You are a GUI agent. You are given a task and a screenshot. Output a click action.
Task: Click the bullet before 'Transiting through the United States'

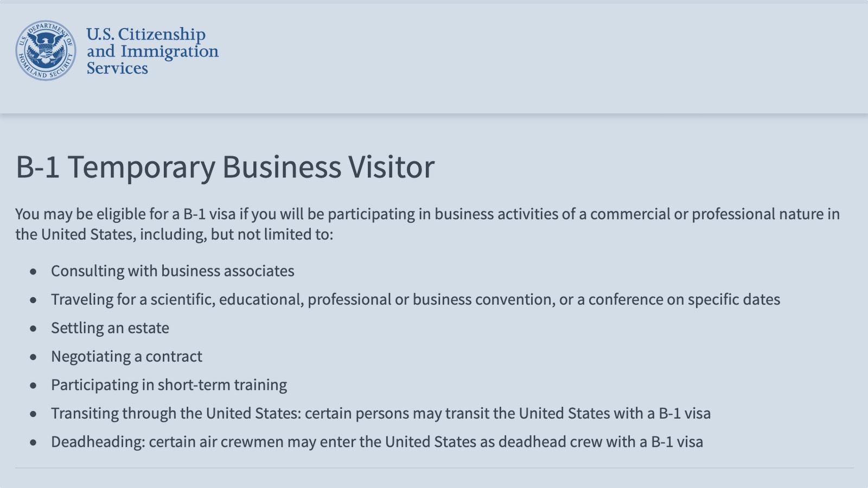[x=34, y=414]
